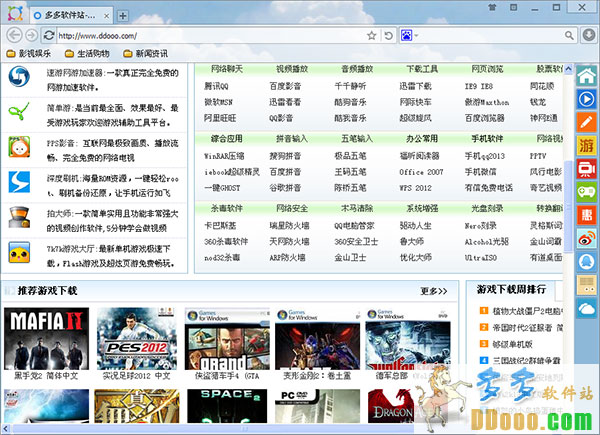The image size is (600, 435).
Task: Open the cloud icon in sidebar
Action: pos(587,308)
